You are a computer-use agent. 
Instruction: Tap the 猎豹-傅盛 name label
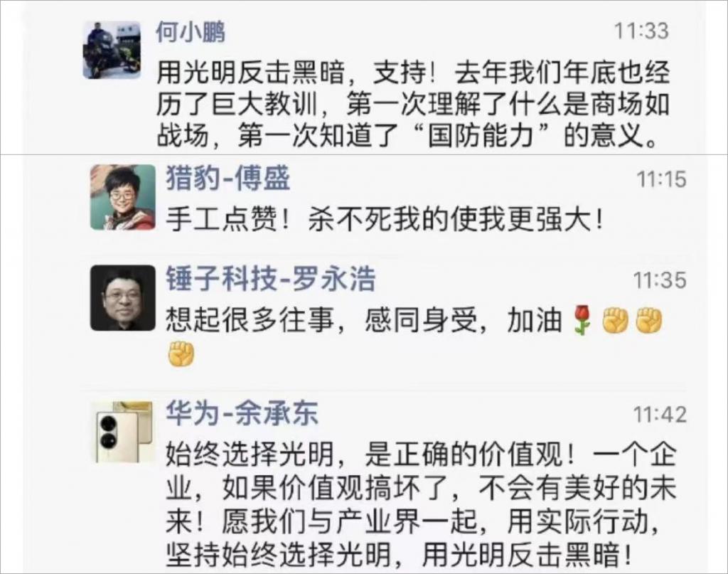[228, 179]
